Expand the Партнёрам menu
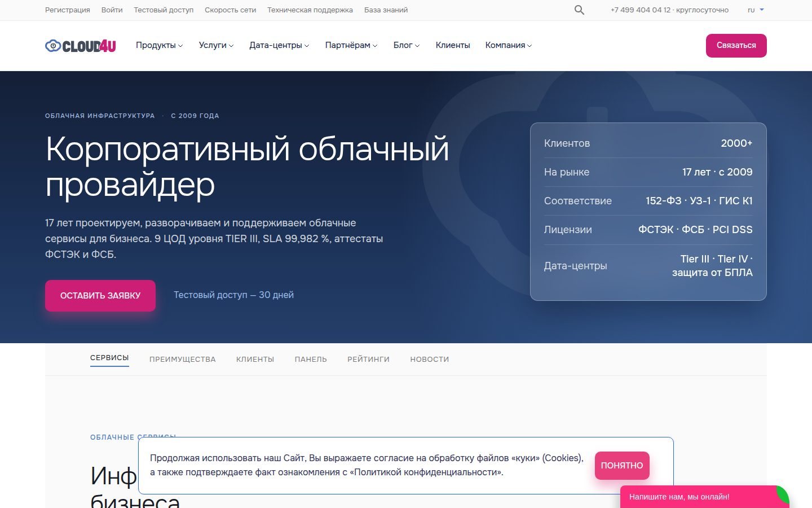The height and width of the screenshot is (508, 812). pos(351,45)
